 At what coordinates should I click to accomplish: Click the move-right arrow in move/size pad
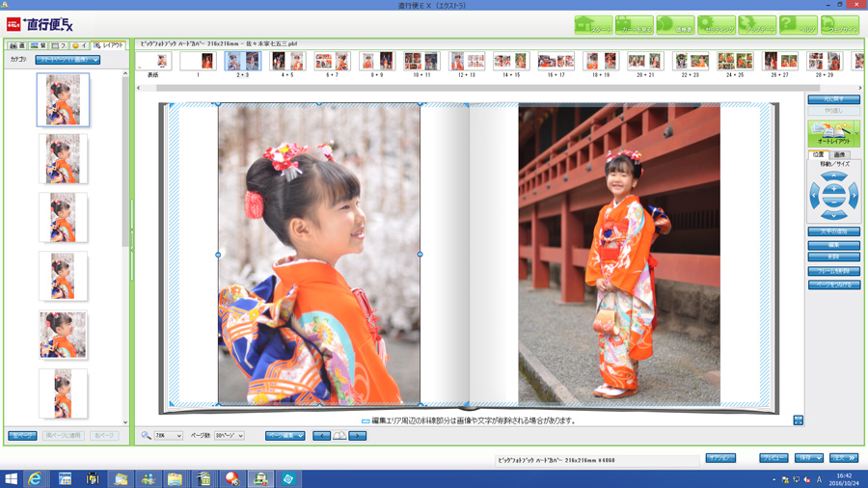[x=853, y=197]
